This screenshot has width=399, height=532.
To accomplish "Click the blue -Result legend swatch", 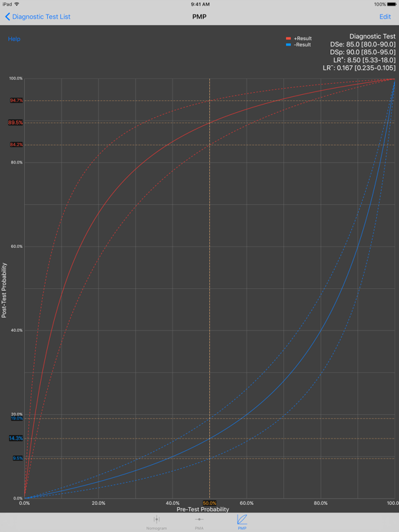I will [x=288, y=45].
